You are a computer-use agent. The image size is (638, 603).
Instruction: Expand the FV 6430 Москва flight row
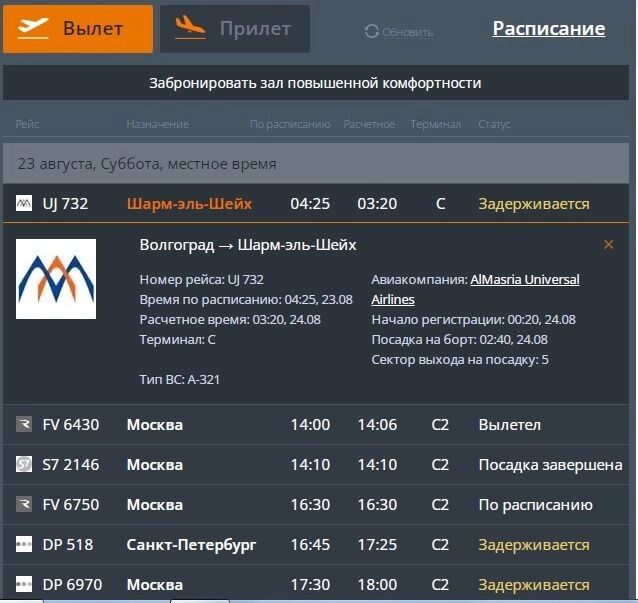(x=155, y=425)
